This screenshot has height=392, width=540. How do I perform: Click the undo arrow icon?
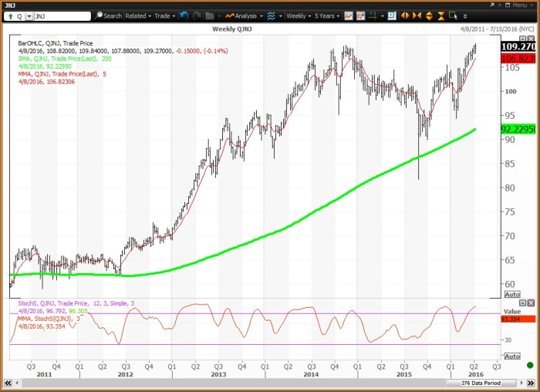coord(184,15)
